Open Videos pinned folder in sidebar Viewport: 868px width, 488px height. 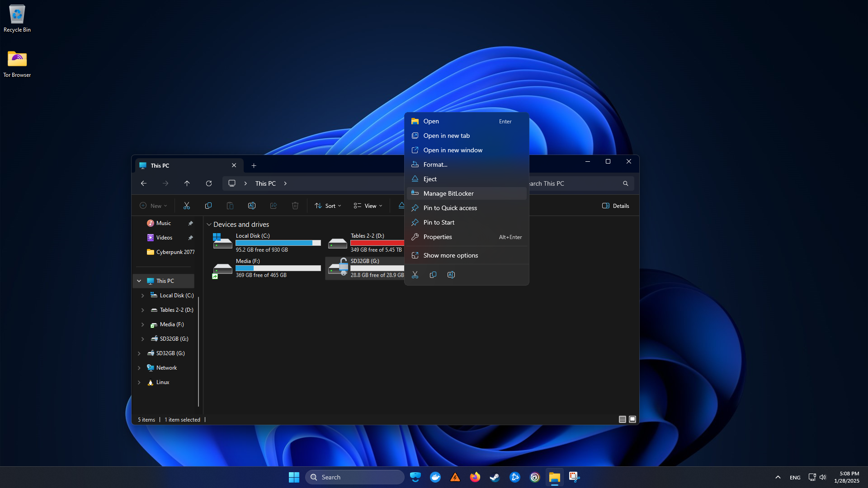[165, 238]
